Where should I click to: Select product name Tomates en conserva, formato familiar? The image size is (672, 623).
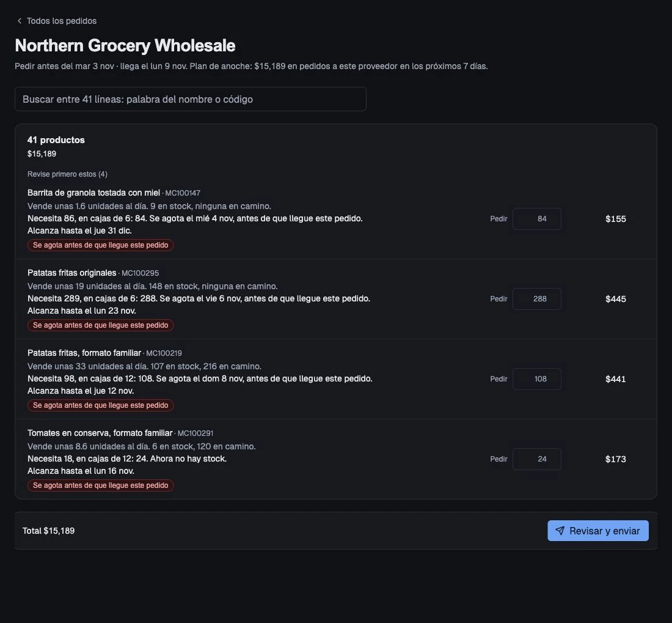[100, 433]
